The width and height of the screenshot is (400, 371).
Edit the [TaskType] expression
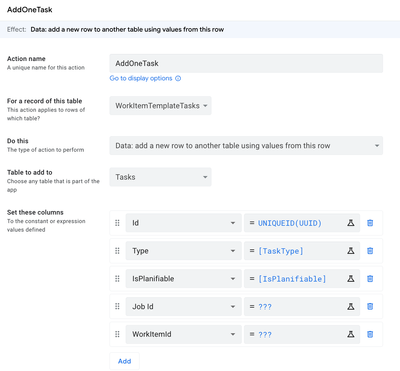point(281,251)
